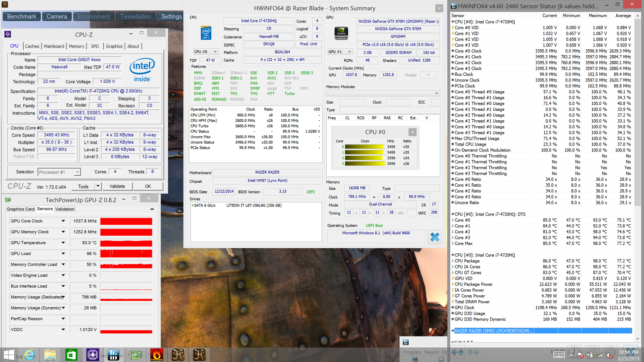Viewport: 644px width, 362px height.
Task: Click the HWiNFO taskbar icon
Action: click(x=113, y=355)
